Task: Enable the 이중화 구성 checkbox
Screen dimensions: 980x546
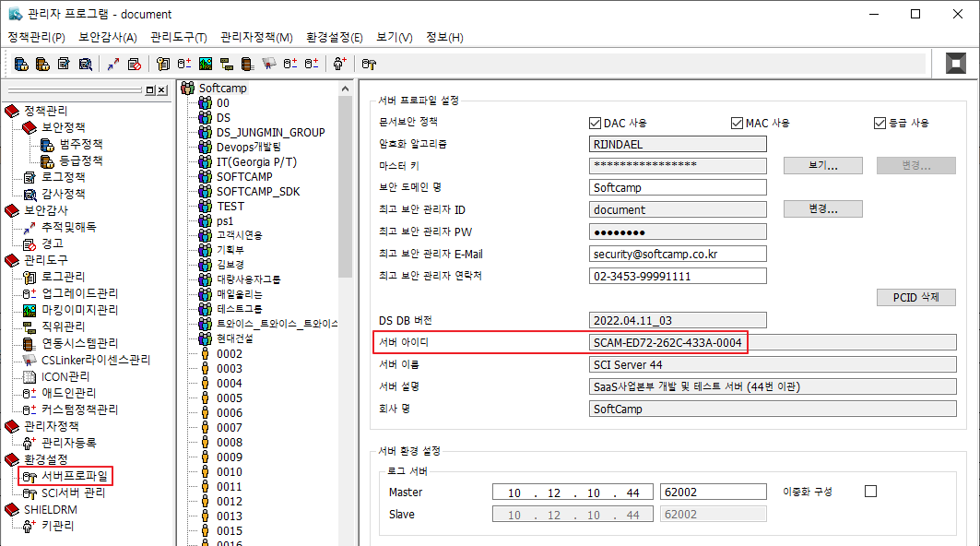Action: 870,492
